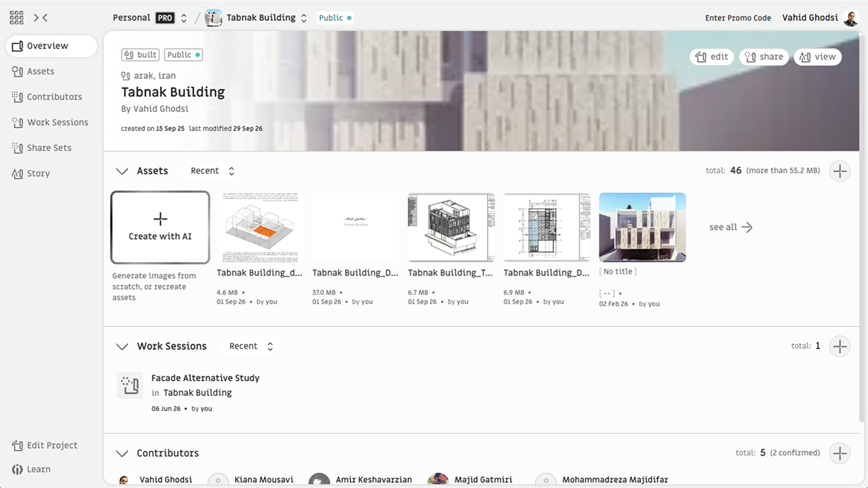Add a new work session with plus
Screen dimensions: 868x488
click(840, 346)
